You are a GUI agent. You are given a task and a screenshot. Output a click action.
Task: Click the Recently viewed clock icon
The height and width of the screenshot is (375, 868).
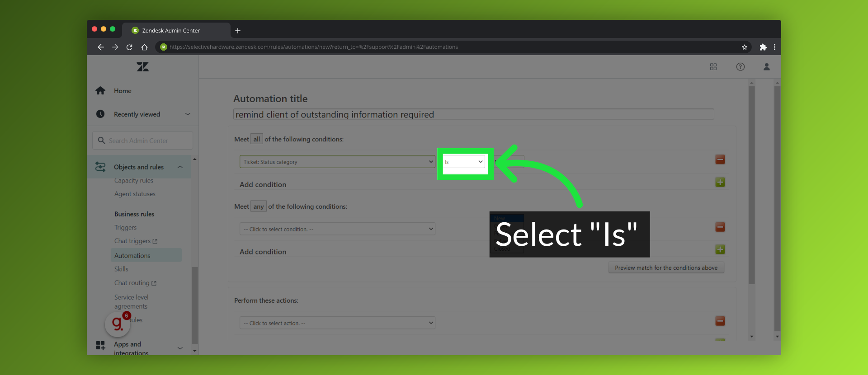[x=100, y=114]
